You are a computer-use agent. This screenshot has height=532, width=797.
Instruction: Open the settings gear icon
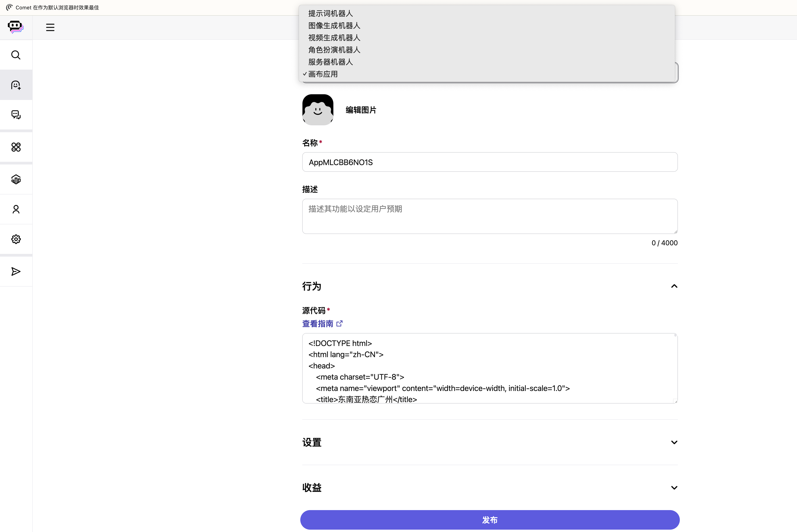click(16, 239)
